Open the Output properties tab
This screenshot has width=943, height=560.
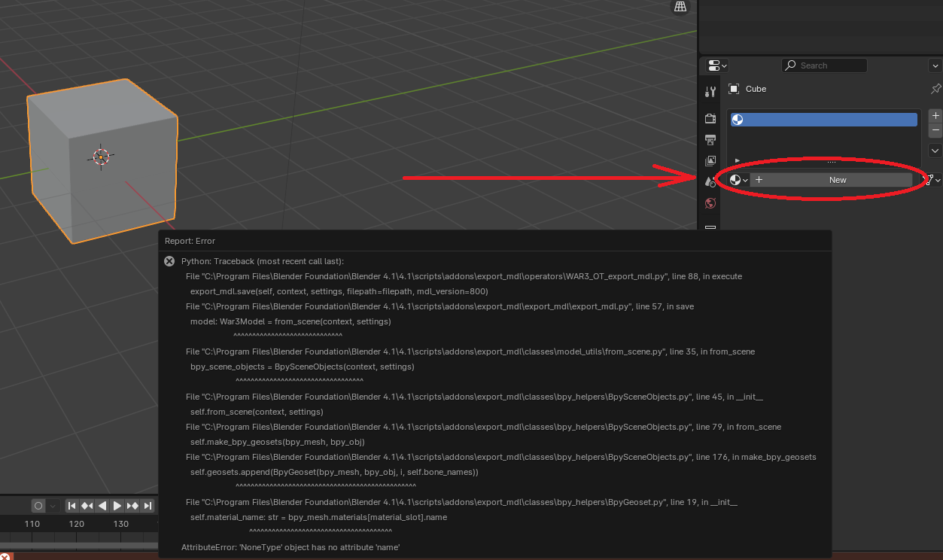pos(710,140)
